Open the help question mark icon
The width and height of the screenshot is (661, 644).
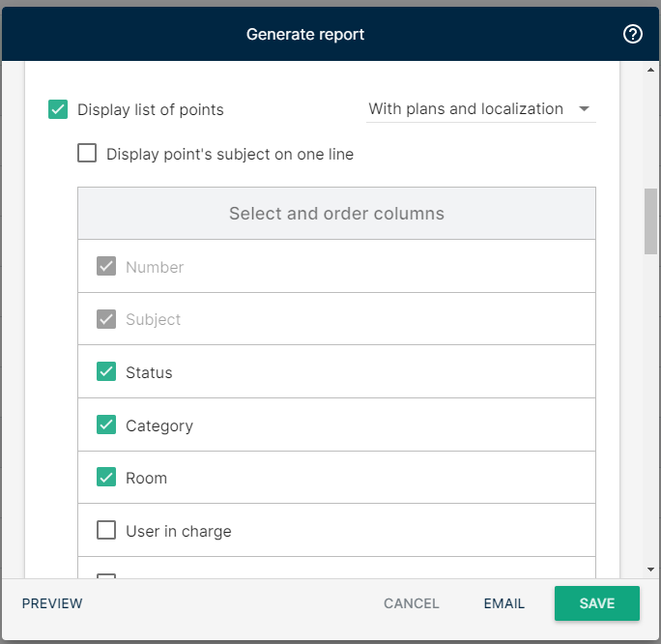[632, 34]
